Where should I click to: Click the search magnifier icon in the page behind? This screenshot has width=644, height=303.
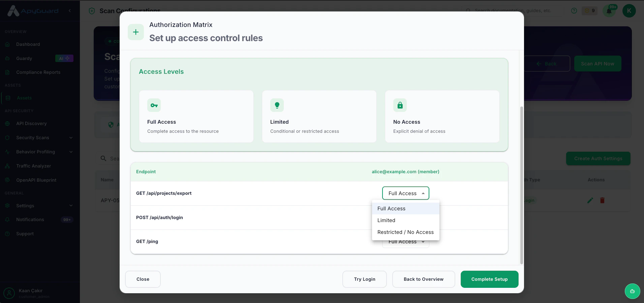(103, 158)
